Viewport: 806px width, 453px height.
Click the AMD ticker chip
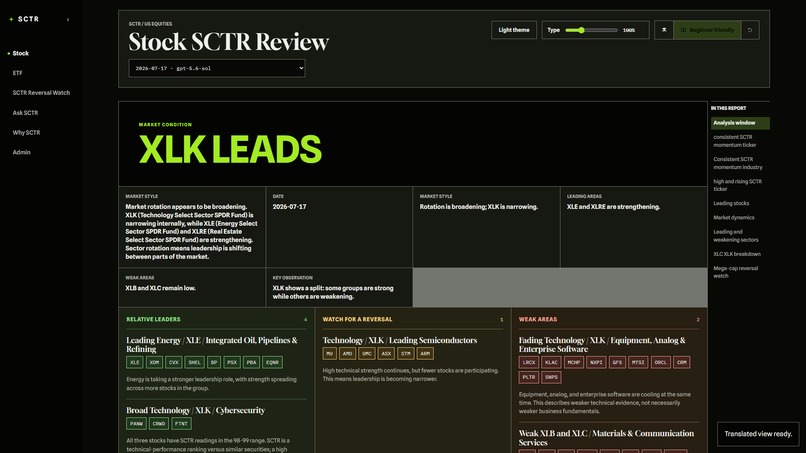pos(347,354)
